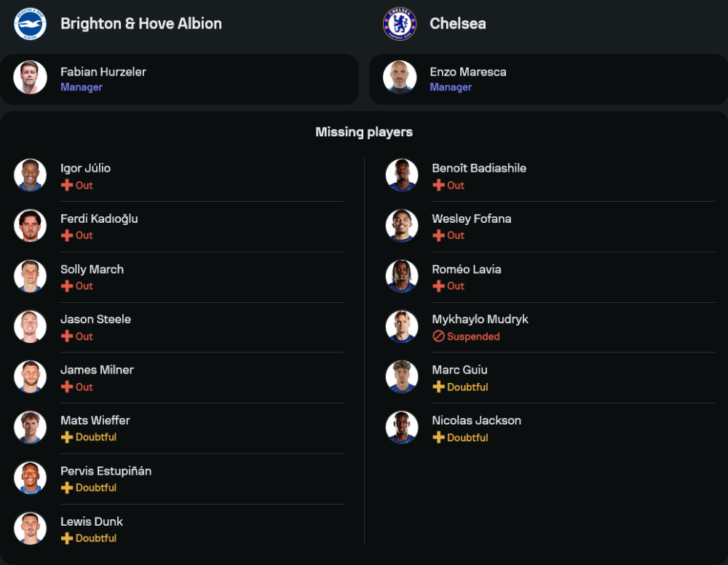This screenshot has height=565, width=728.
Task: Open Marc Guiu's player name
Action: [x=459, y=370]
